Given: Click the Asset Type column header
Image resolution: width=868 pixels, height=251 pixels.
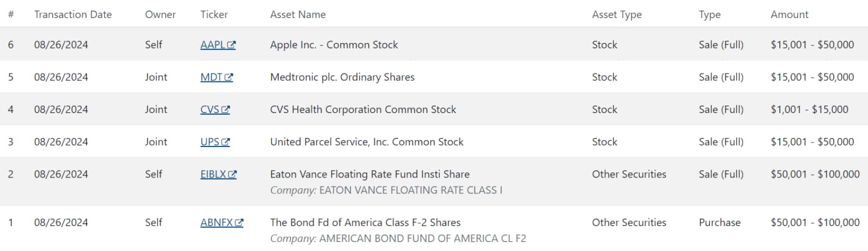Looking at the screenshot, I should pyautogui.click(x=617, y=14).
